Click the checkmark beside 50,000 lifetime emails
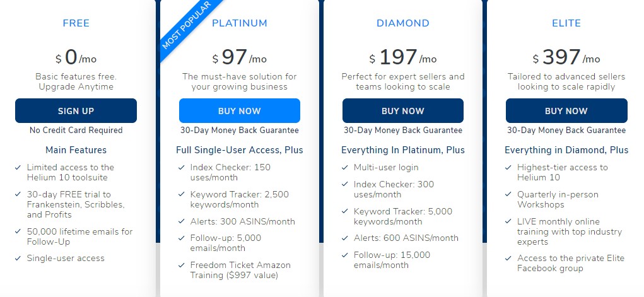 [18, 231]
